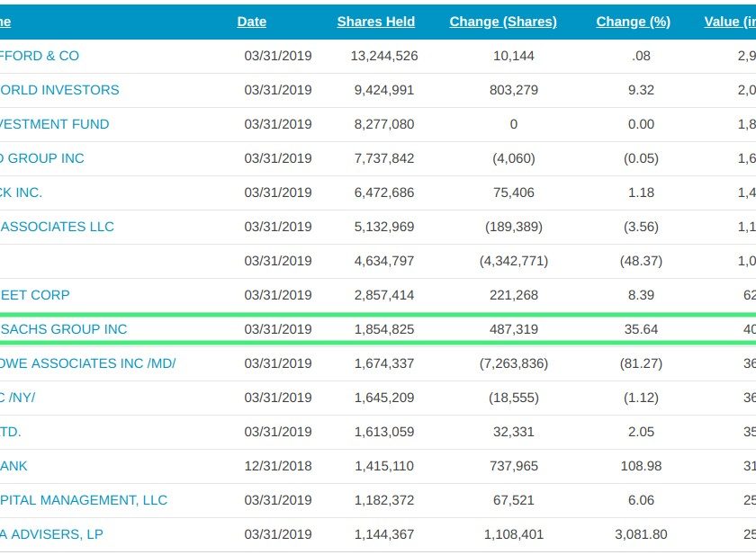756x555 pixels.
Task: Open PITAL MANAGEMENT, LLC holder link
Action: 84,500
